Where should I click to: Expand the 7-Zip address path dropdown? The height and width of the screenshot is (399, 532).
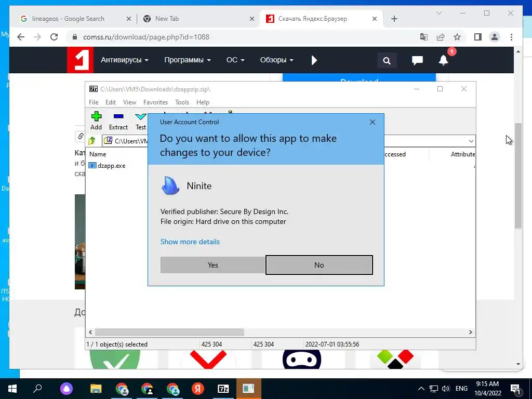(x=471, y=141)
